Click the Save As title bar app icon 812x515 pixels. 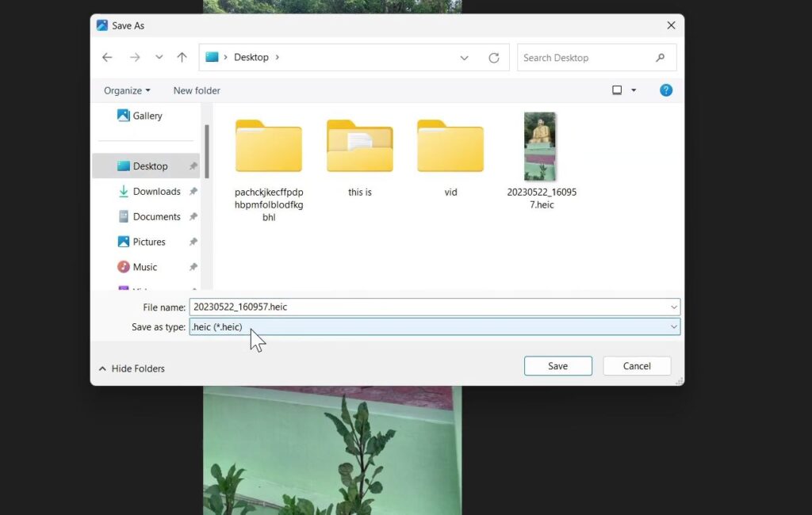point(102,25)
